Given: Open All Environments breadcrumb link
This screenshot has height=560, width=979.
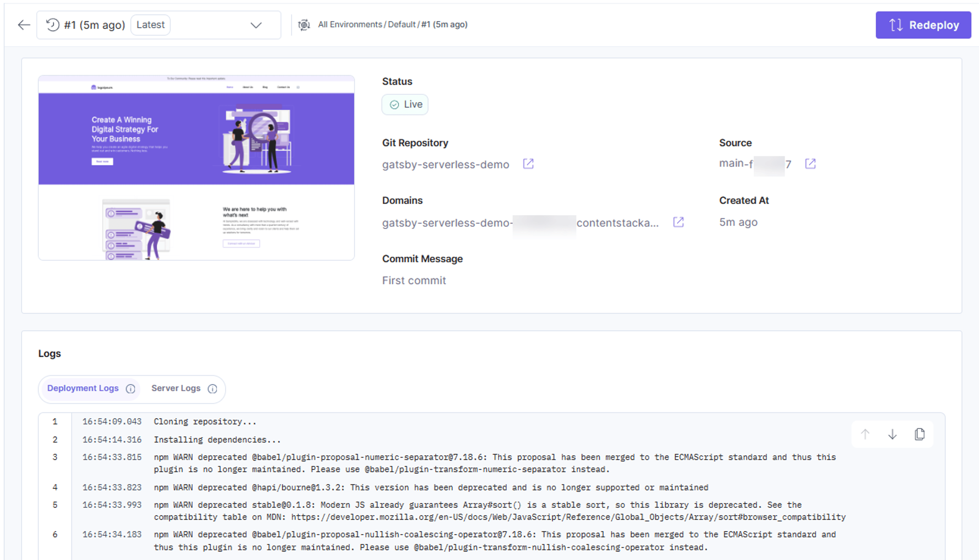Looking at the screenshot, I should [x=350, y=25].
